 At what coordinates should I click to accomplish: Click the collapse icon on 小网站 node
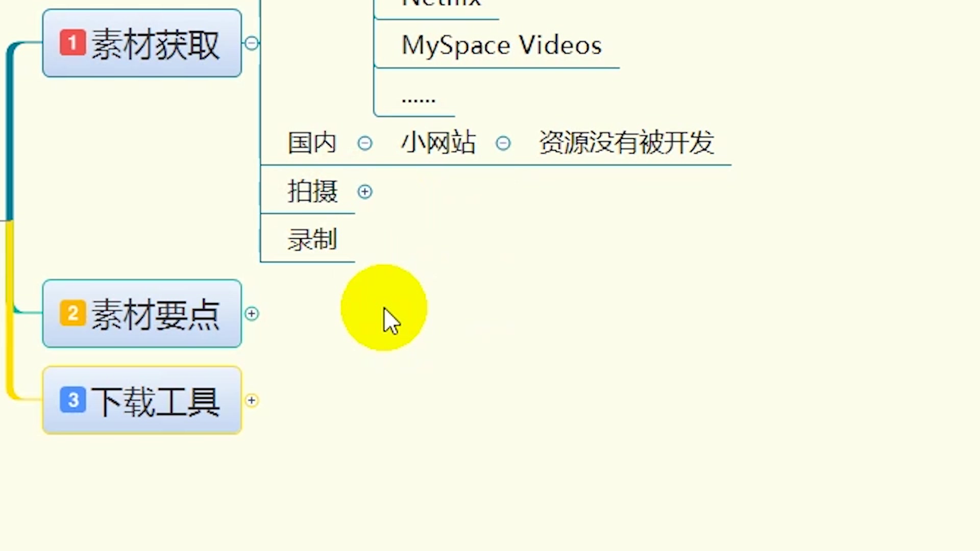pyautogui.click(x=505, y=143)
